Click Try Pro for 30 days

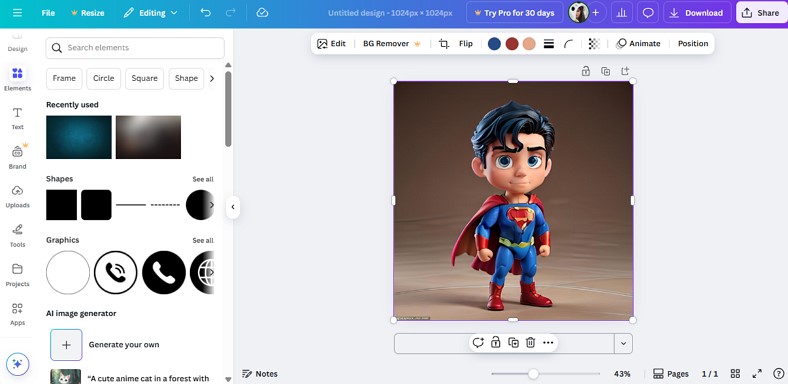click(x=515, y=13)
